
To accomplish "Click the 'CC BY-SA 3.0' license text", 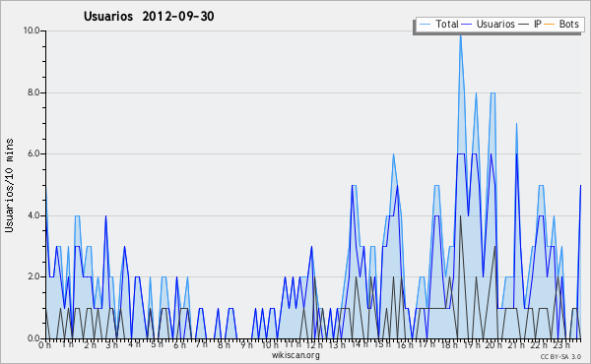I will coord(560,357).
